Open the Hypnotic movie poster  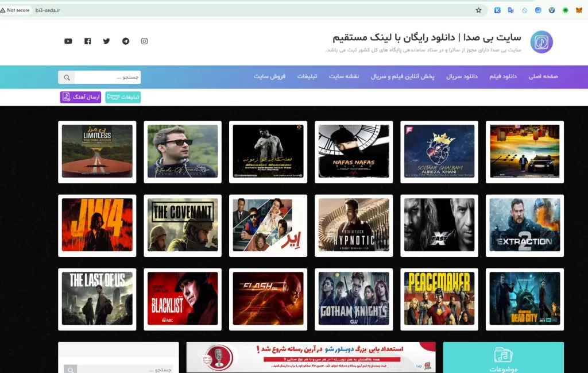(354, 225)
